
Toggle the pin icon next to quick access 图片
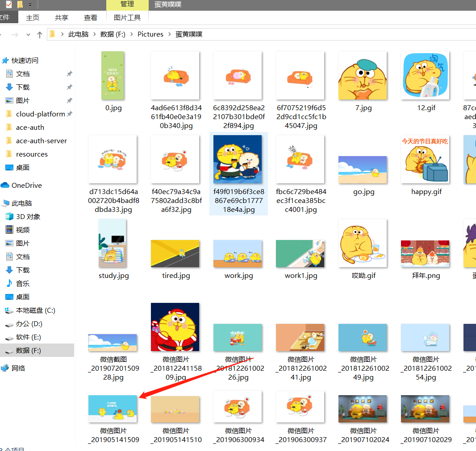coord(70,100)
